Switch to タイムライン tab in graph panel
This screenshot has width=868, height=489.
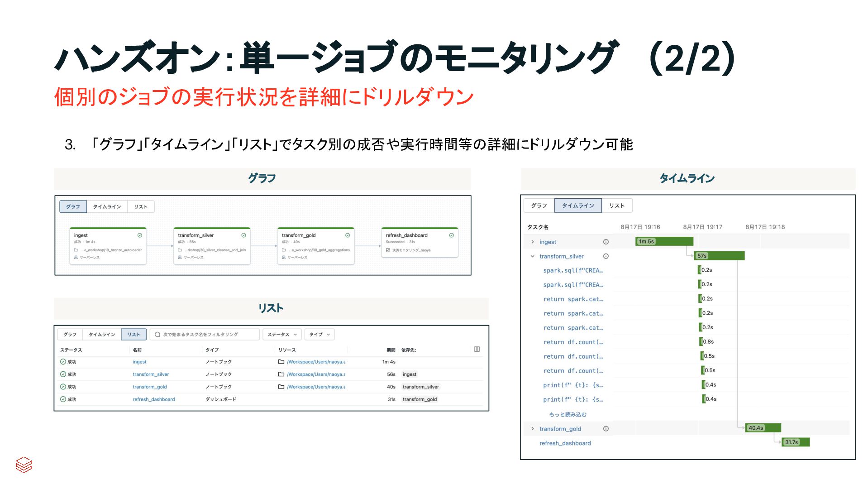click(107, 206)
